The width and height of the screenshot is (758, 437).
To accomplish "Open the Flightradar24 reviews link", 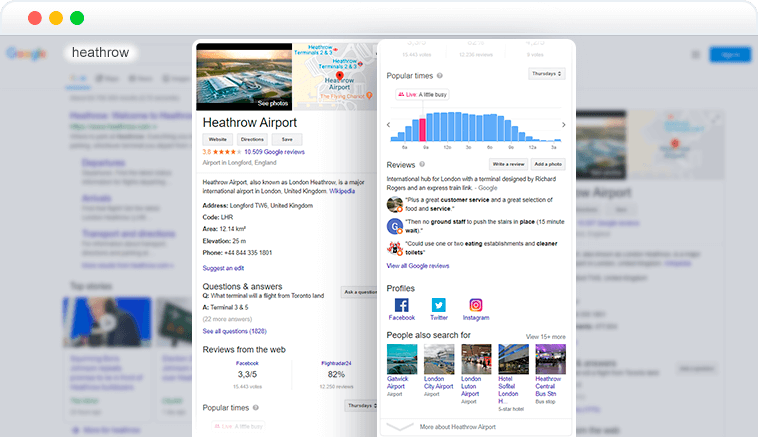I will (x=336, y=363).
